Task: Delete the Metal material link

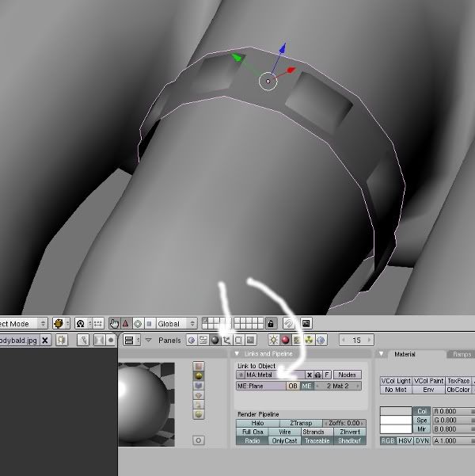Action: [310, 375]
